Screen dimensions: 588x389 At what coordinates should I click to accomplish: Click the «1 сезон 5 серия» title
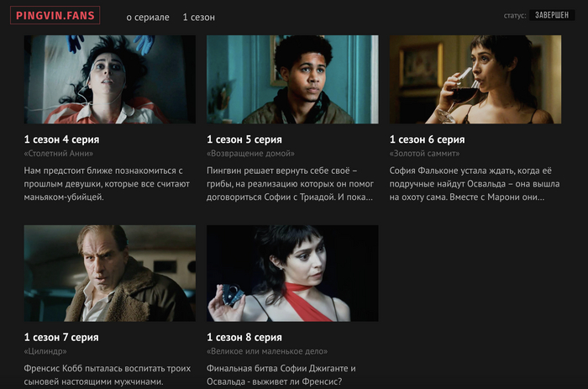pyautogui.click(x=244, y=139)
